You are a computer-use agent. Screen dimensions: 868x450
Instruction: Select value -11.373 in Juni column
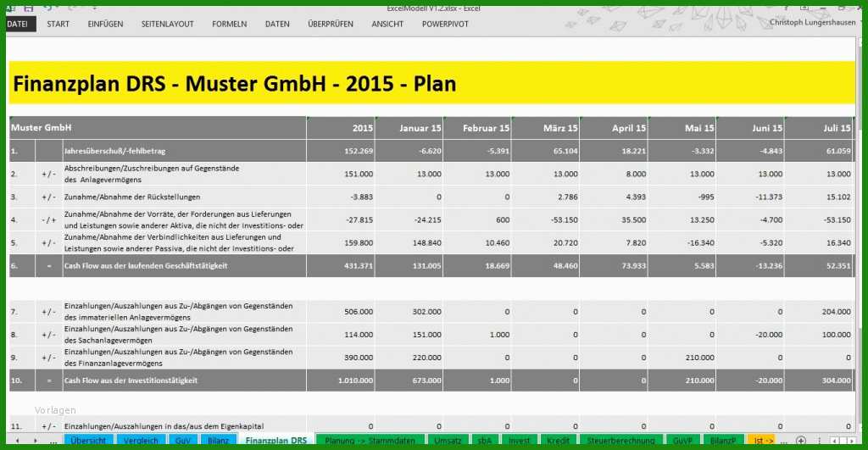click(x=750, y=197)
